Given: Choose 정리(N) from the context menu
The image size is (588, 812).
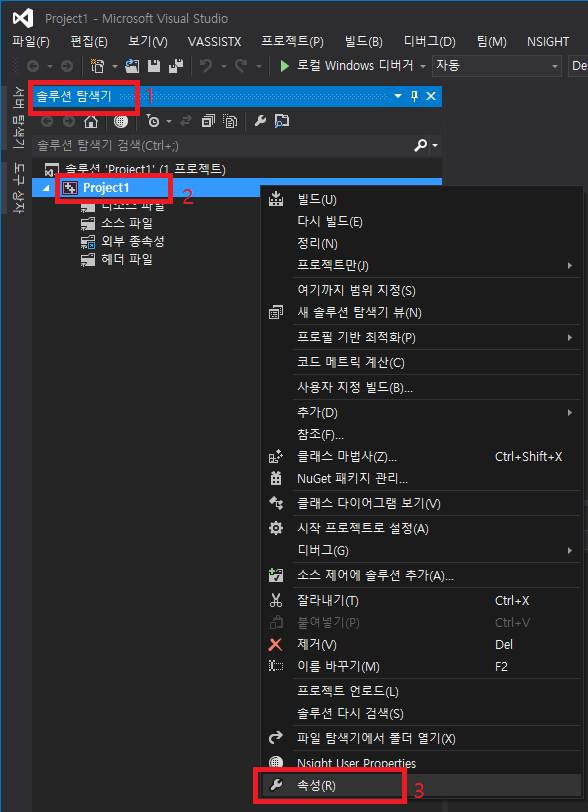Looking at the screenshot, I should pos(421,243).
